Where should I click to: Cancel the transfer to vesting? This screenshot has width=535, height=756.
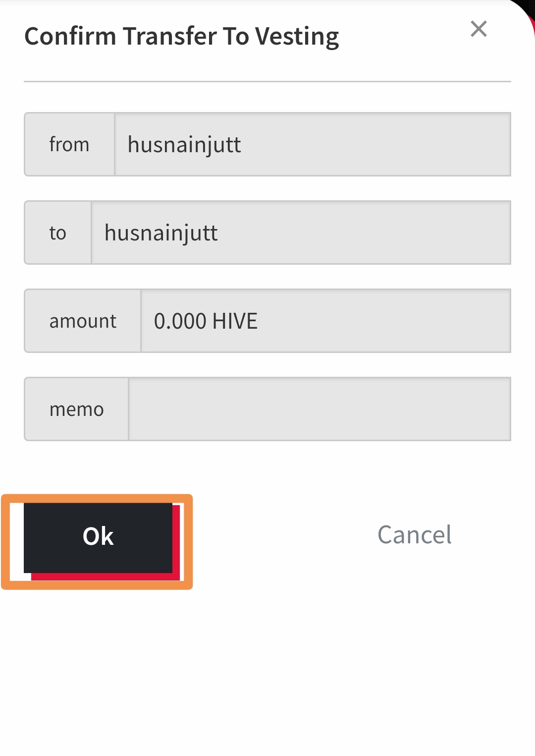(415, 535)
